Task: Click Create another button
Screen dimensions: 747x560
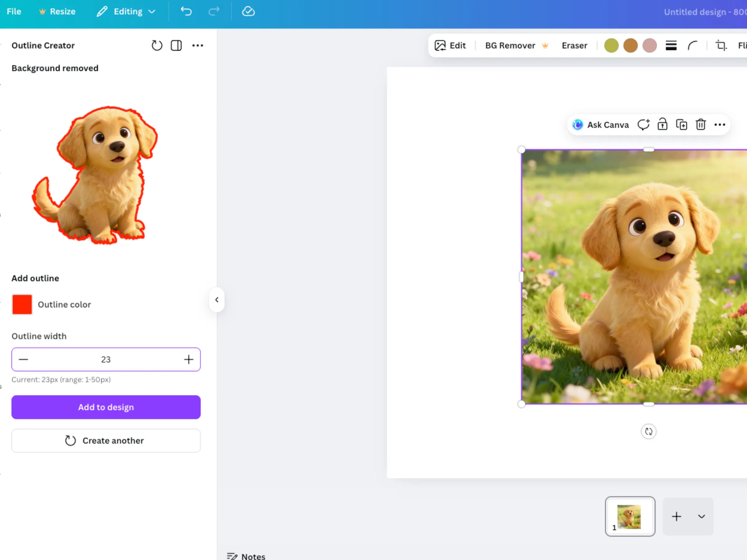Action: click(x=106, y=441)
